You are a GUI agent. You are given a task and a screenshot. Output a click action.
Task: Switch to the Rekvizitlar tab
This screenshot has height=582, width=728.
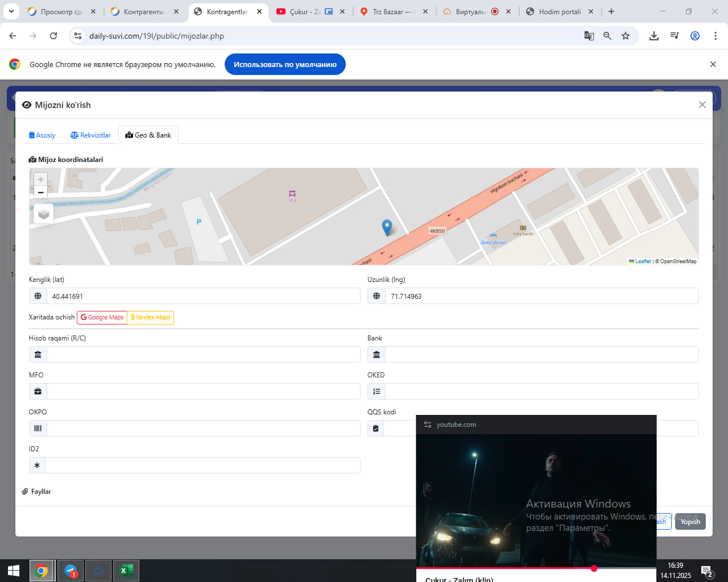(90, 135)
